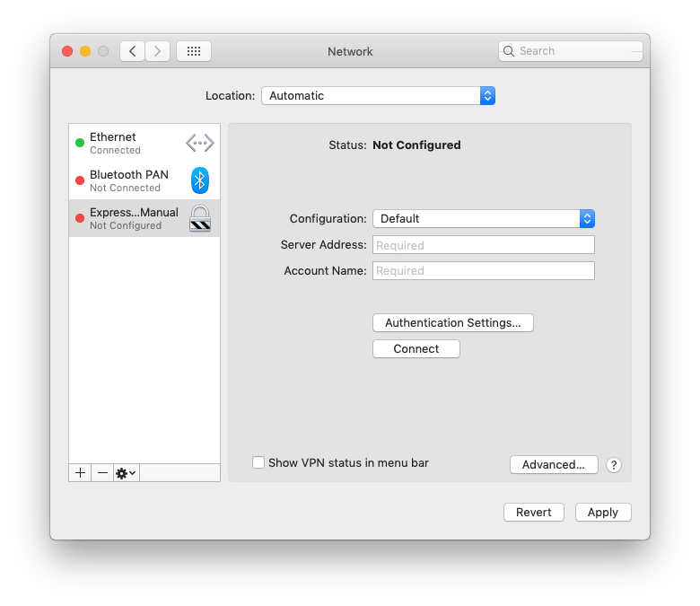This screenshot has height=606, width=700.
Task: Enable Show VPN status in menu bar
Action: click(x=258, y=462)
